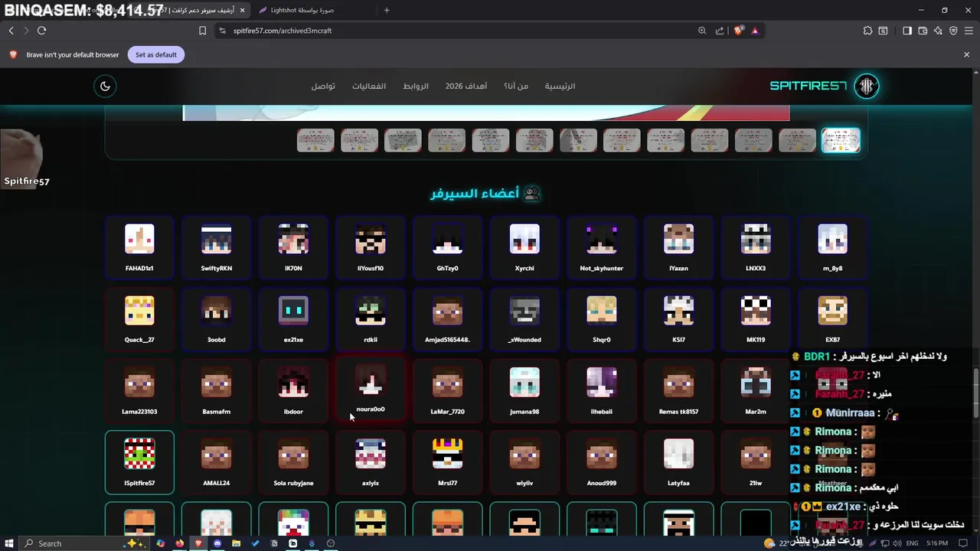Viewport: 980px width, 551px height.
Task: Open Brave VPN shield icon
Action: click(953, 31)
